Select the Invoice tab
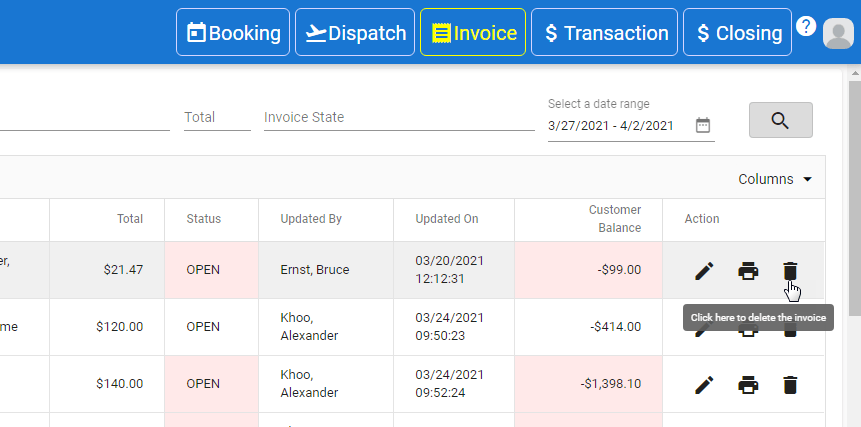Image resolution: width=861 pixels, height=427 pixels. 473,32
